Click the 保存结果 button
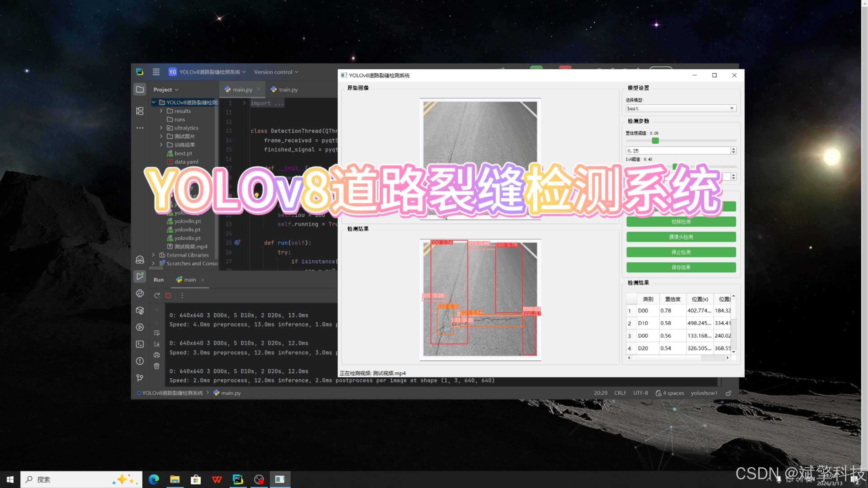The width and height of the screenshot is (868, 488). coord(681,267)
